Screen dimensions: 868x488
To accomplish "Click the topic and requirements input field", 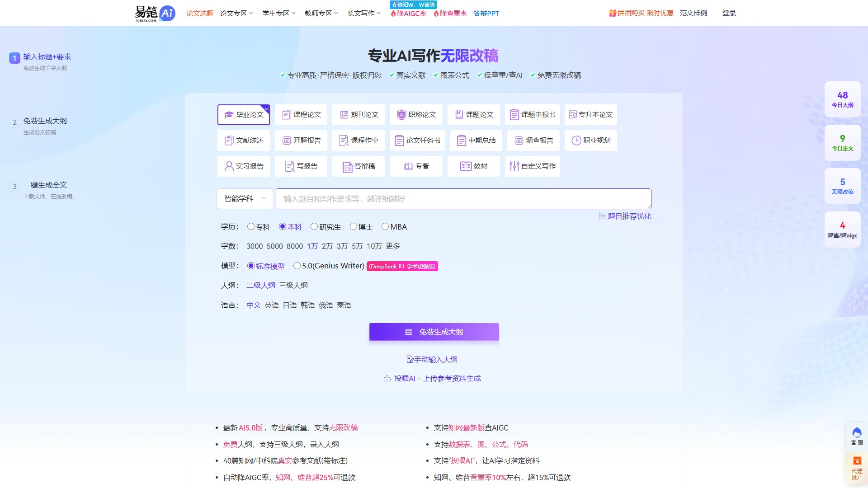I will pyautogui.click(x=463, y=199).
